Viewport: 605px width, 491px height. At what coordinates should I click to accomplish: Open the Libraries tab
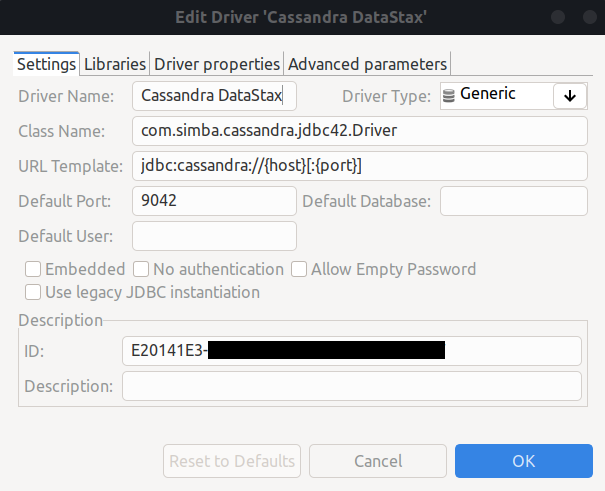tap(115, 64)
